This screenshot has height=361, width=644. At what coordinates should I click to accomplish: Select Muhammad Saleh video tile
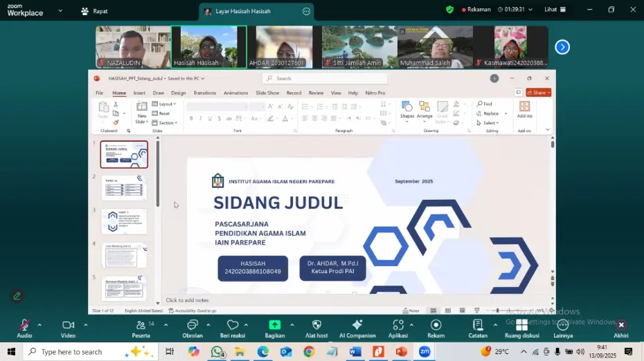point(435,47)
